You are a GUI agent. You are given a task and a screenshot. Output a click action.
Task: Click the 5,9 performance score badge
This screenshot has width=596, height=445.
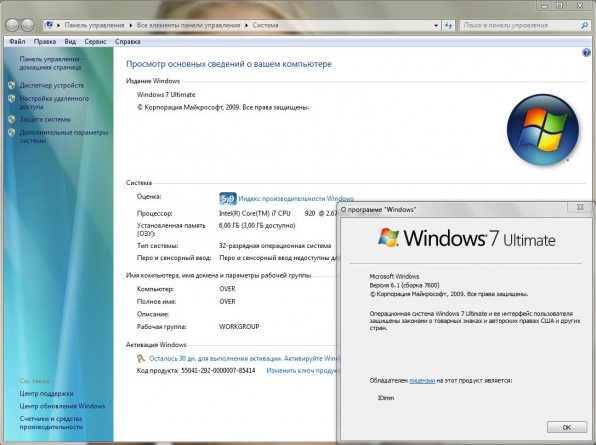(x=228, y=198)
